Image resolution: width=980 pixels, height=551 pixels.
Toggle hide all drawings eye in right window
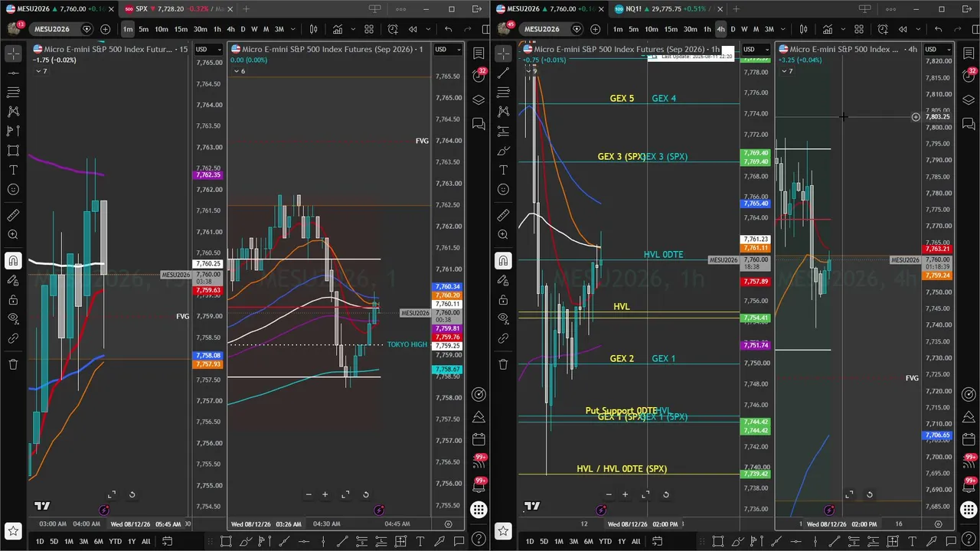pyautogui.click(x=503, y=318)
